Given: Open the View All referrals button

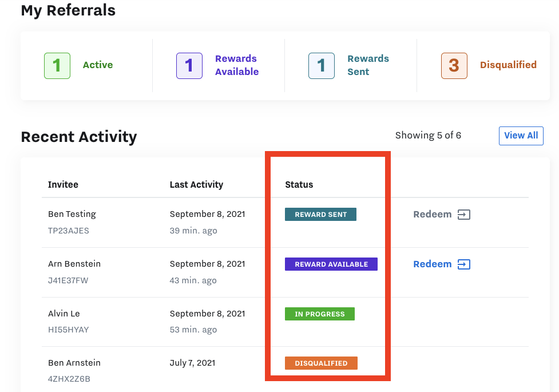Looking at the screenshot, I should [x=521, y=136].
